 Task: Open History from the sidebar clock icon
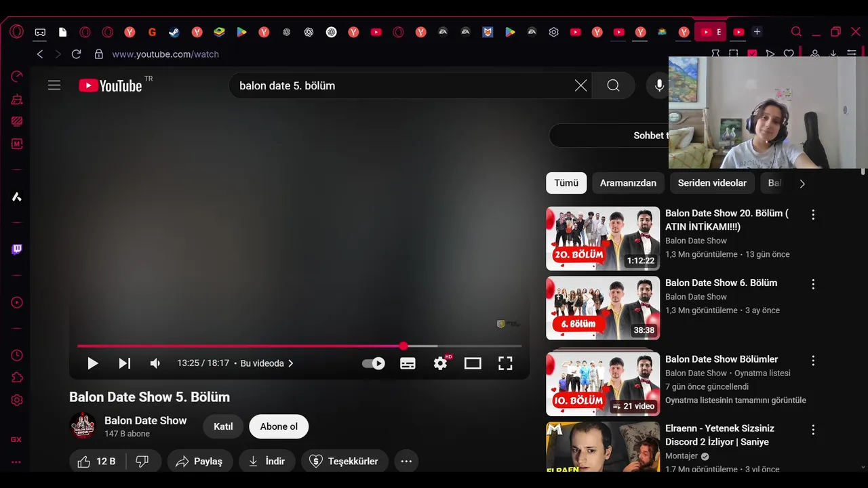point(17,355)
